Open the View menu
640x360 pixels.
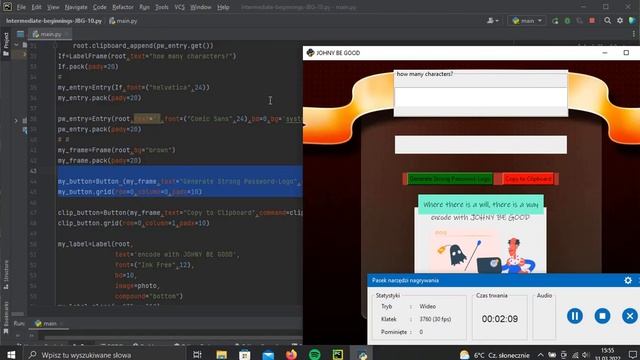point(53,7)
